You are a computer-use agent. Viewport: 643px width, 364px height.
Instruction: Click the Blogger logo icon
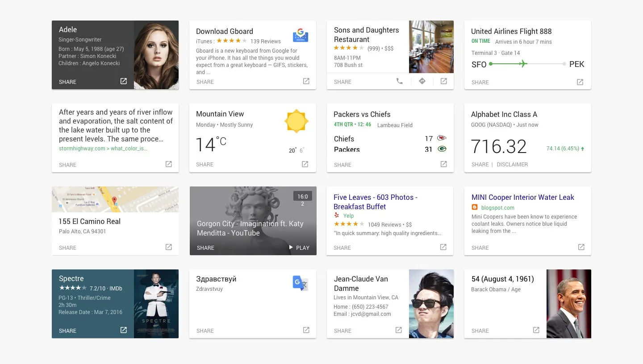pos(475,207)
